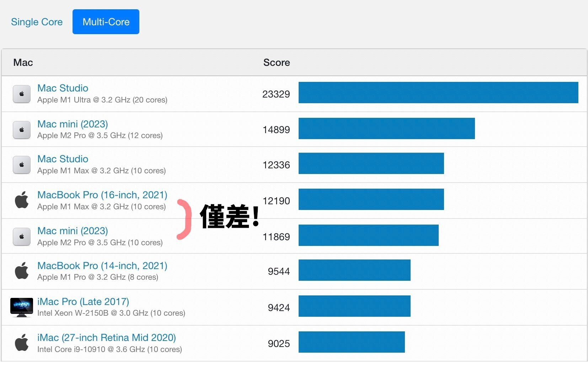Select the Multi-Core tab
This screenshot has height=368, width=588.
[106, 22]
